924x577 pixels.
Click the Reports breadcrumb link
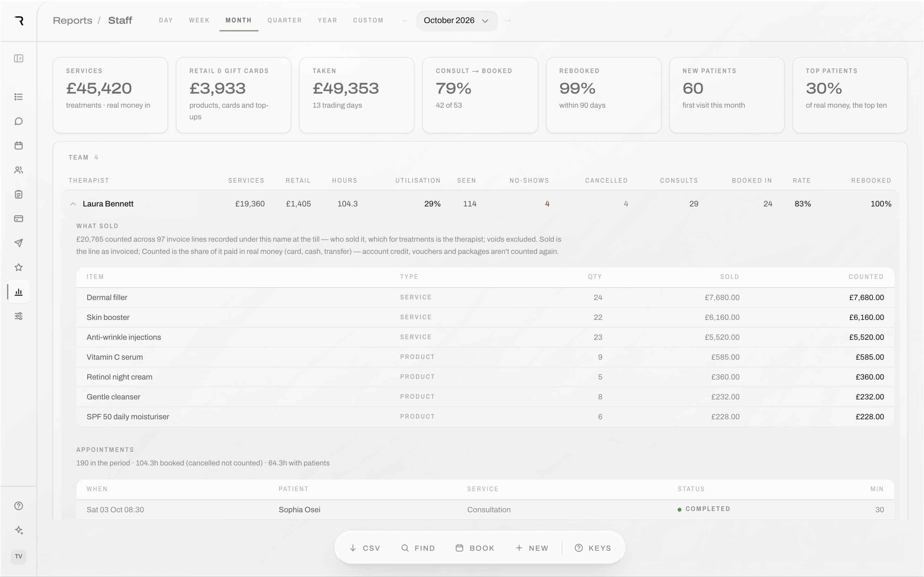pos(73,21)
